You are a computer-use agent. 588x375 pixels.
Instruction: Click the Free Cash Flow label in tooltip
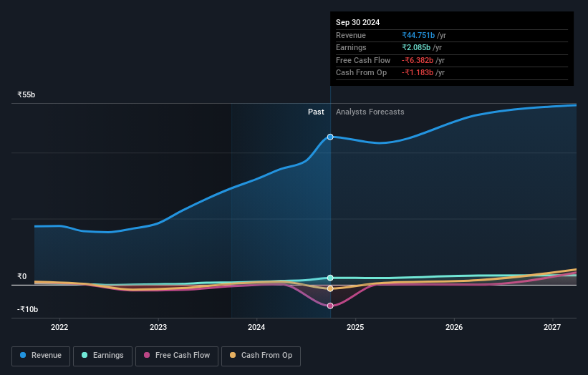click(x=363, y=60)
